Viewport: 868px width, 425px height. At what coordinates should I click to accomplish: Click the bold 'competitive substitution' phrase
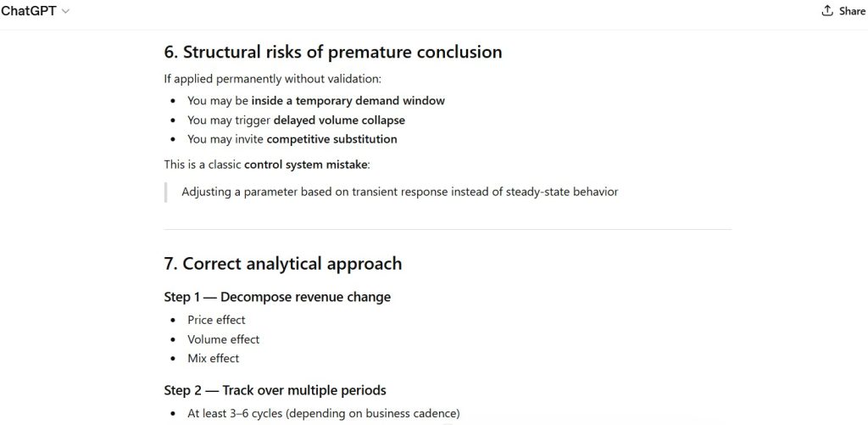[331, 139]
